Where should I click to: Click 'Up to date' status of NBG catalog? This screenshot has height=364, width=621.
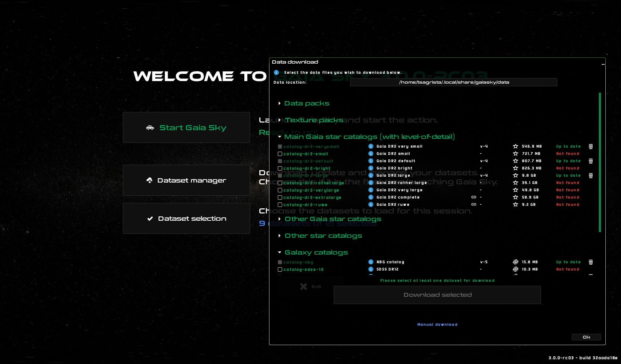click(x=568, y=262)
